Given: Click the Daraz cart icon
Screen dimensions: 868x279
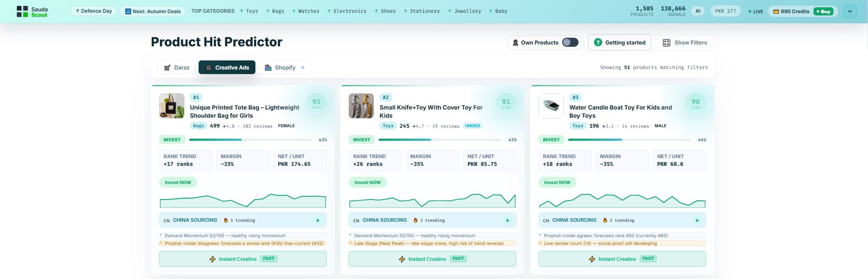Looking at the screenshot, I should pyautogui.click(x=167, y=67).
